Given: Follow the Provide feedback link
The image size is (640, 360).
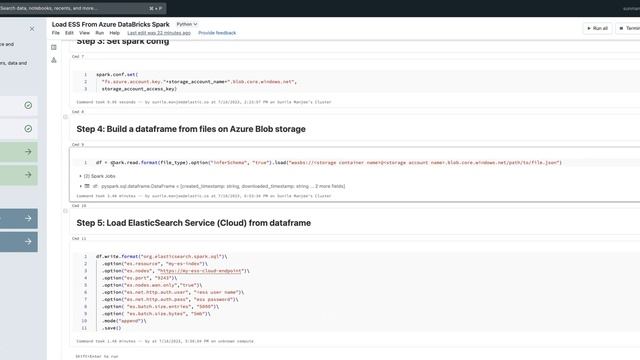Looking at the screenshot, I should [x=217, y=33].
